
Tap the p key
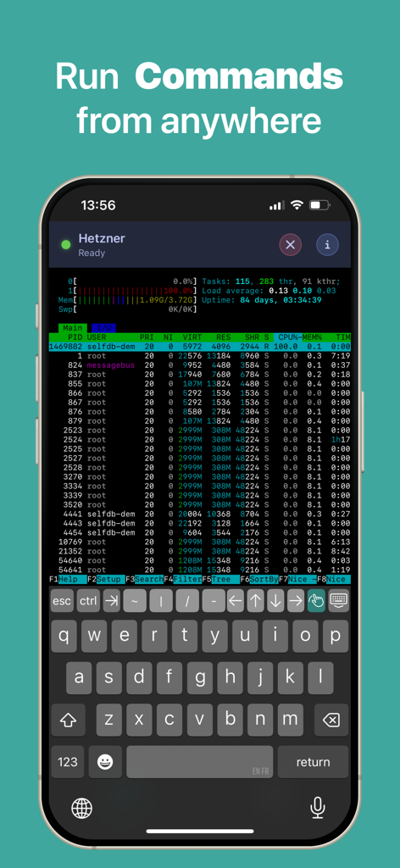point(336,636)
